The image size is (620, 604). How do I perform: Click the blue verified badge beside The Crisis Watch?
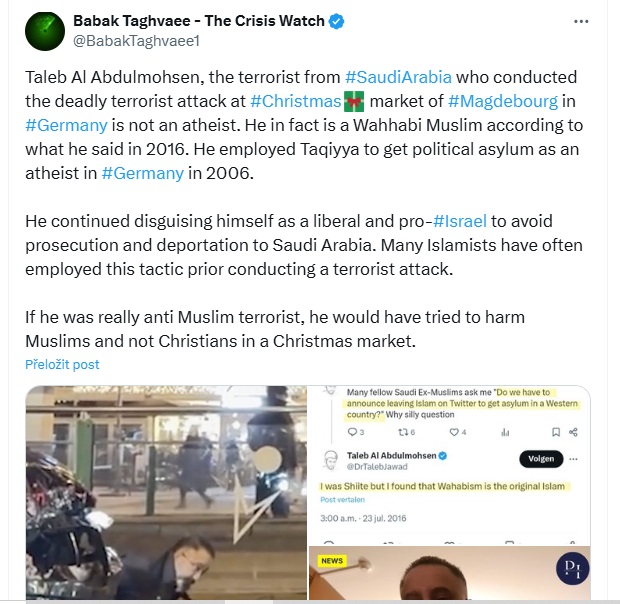tap(336, 21)
